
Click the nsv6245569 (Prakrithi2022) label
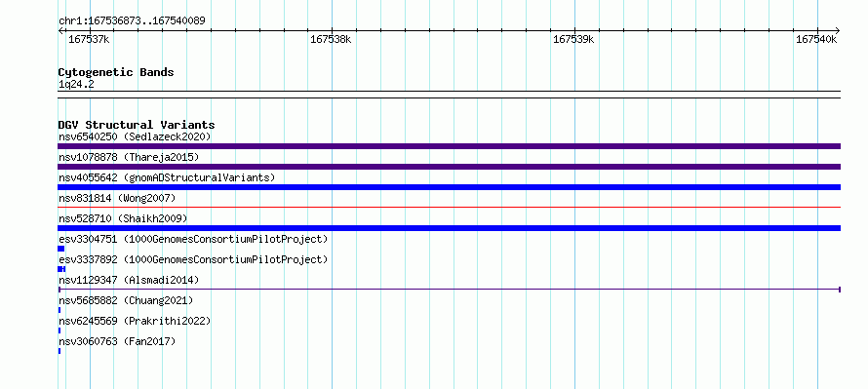click(x=135, y=321)
